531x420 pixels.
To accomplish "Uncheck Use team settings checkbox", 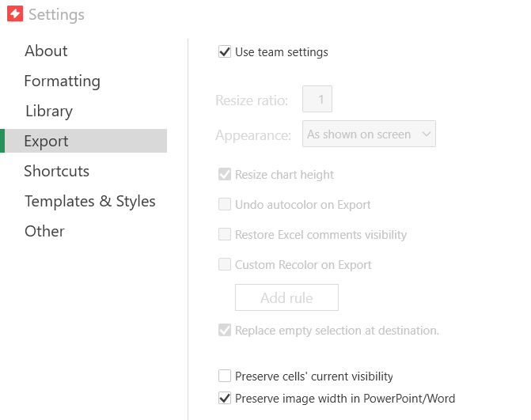I will 225,51.
